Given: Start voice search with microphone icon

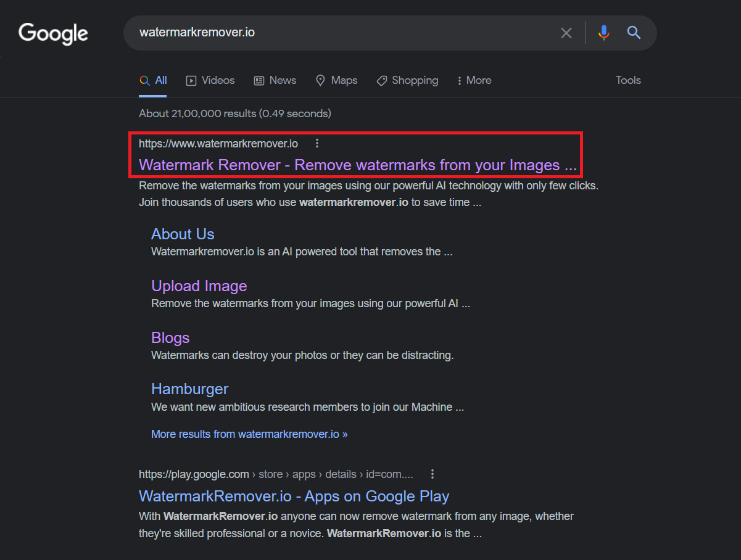Looking at the screenshot, I should tap(604, 33).
